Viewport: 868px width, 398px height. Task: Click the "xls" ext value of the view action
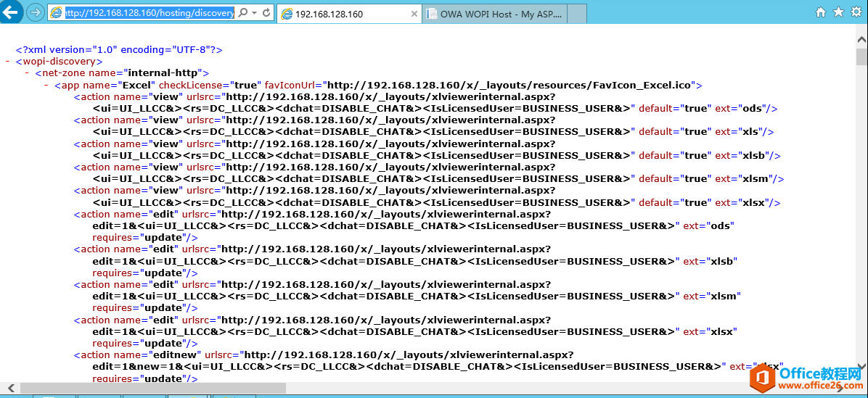[x=752, y=131]
